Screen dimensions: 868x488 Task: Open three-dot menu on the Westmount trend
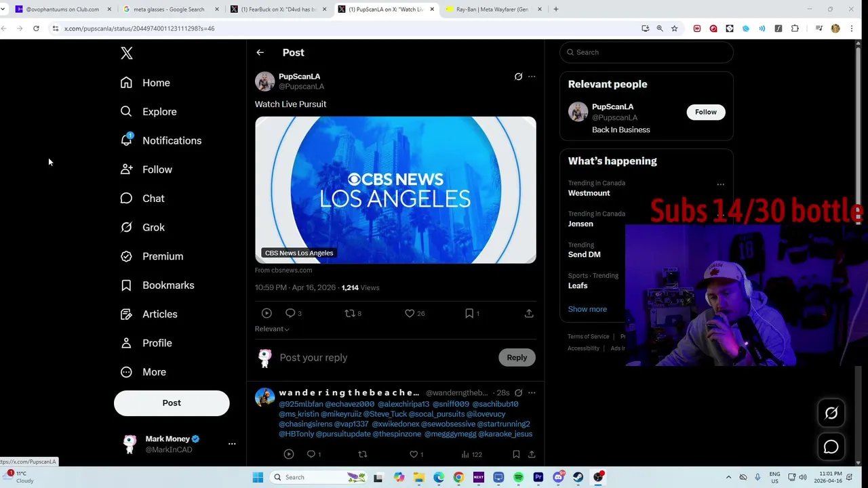pos(720,184)
